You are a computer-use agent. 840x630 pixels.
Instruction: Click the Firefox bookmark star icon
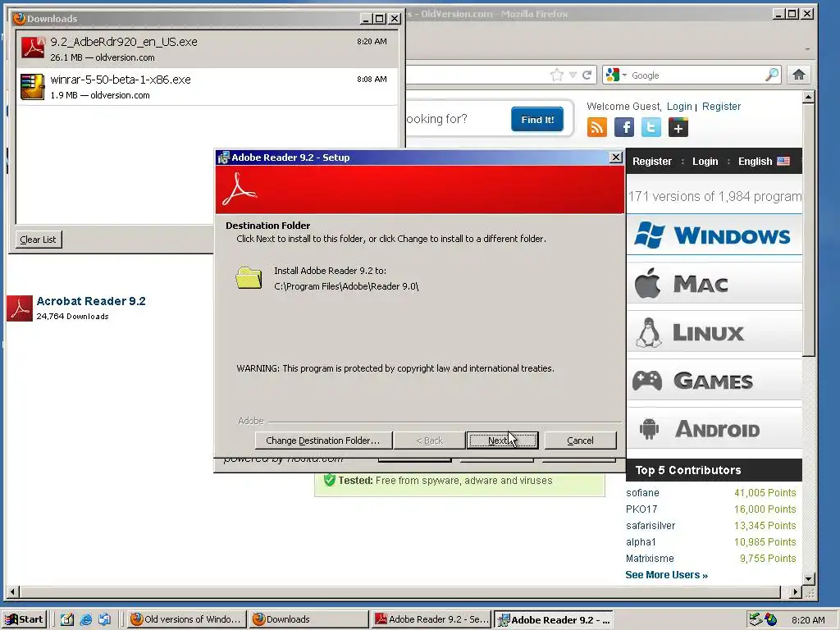(x=557, y=75)
